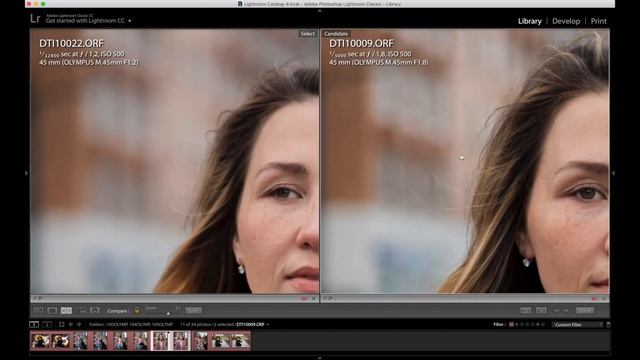Switch to the Develop module
Image resolution: width=640 pixels, height=360 pixels.
[x=566, y=21]
